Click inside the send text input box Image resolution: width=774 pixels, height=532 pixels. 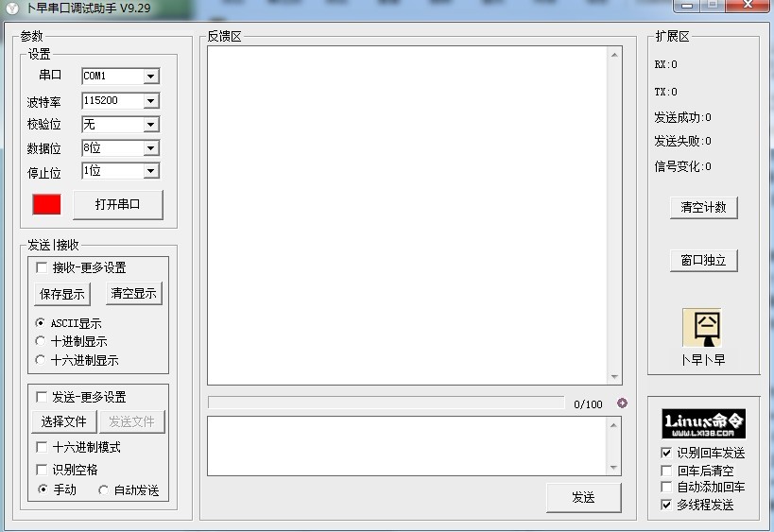click(406, 445)
